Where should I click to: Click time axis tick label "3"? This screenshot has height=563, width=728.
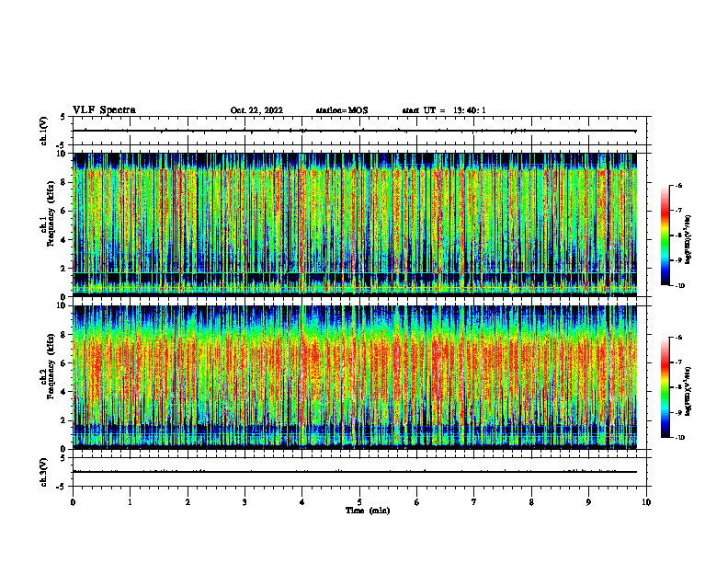coord(245,502)
